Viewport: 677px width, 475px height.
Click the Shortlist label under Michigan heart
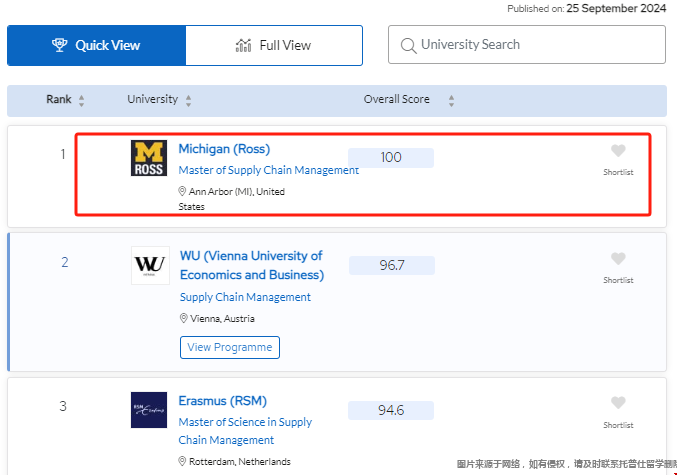coord(618,172)
